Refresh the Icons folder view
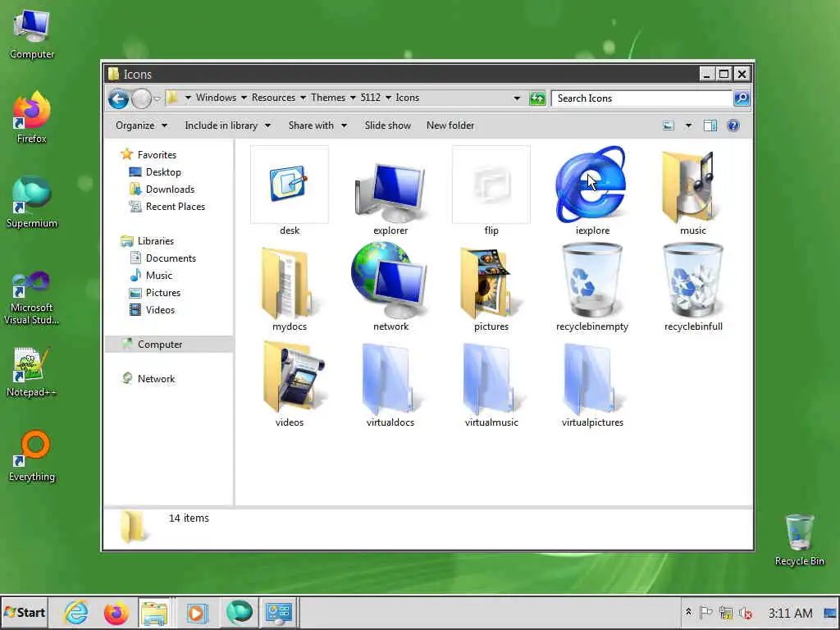 tap(536, 98)
